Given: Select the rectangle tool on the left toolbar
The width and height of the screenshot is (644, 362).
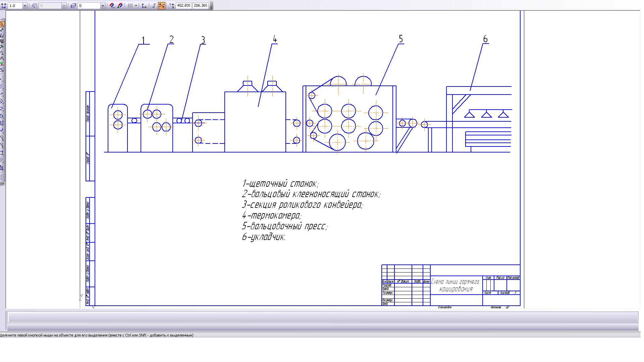Looking at the screenshot, I should (2, 153).
